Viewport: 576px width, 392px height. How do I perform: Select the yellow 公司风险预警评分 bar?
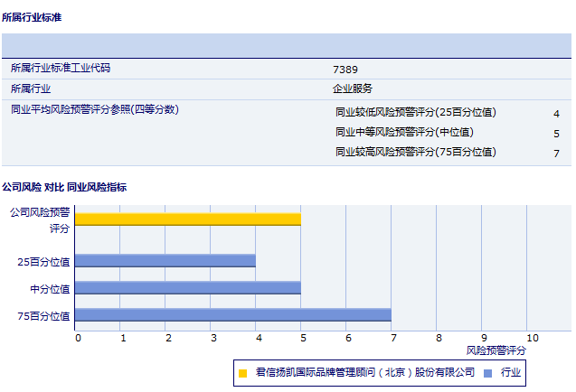tap(187, 219)
